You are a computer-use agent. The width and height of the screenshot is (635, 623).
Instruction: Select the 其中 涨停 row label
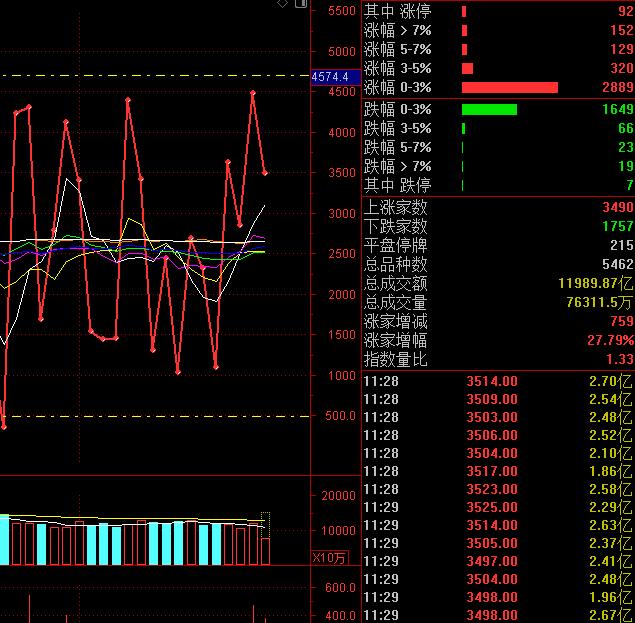(397, 11)
